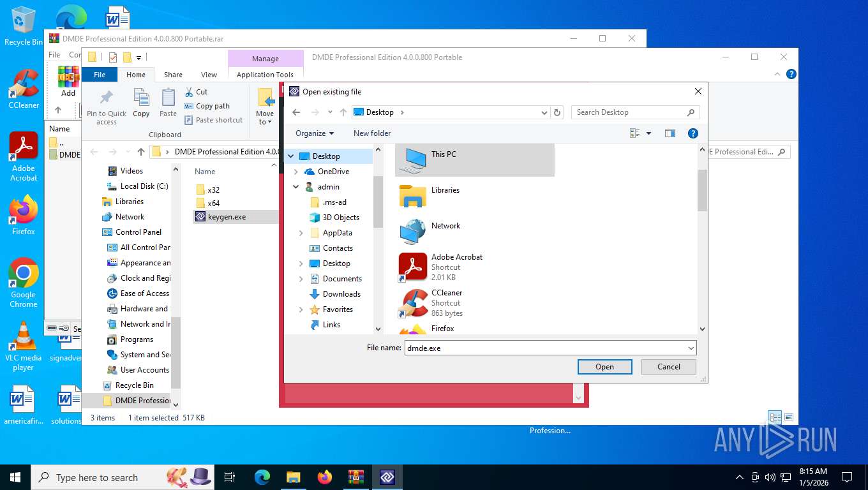Screen dimensions: 868x490
Task: Select x64 folder in Explorer file list
Action: point(208,204)
